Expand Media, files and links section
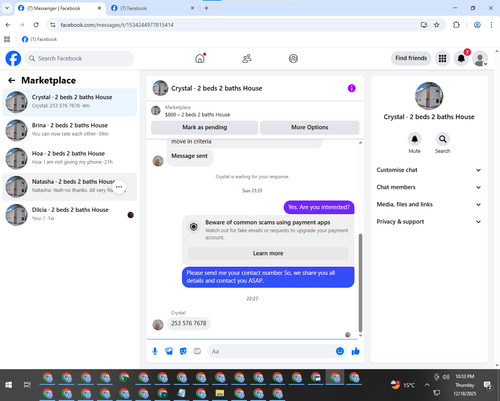This screenshot has width=500, height=401. pos(429,204)
